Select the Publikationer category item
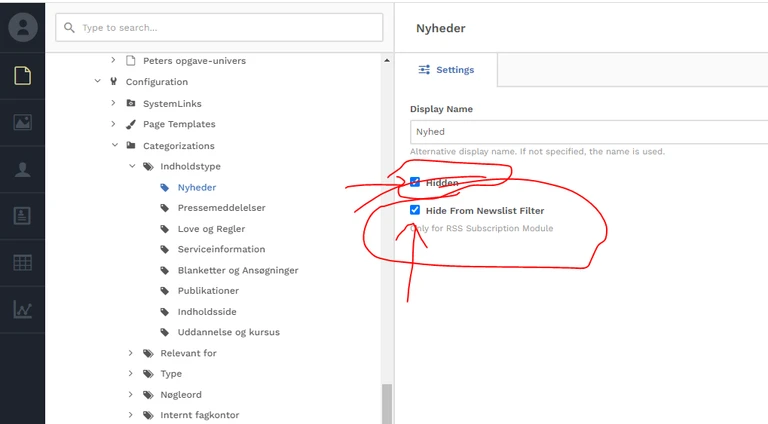768x424 pixels. pos(207,291)
